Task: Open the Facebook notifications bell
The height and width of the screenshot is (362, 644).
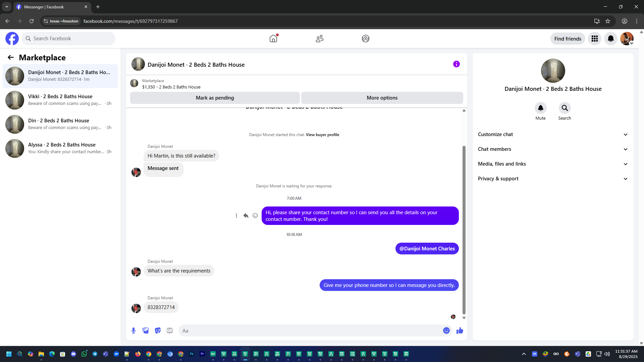Action: click(610, 39)
